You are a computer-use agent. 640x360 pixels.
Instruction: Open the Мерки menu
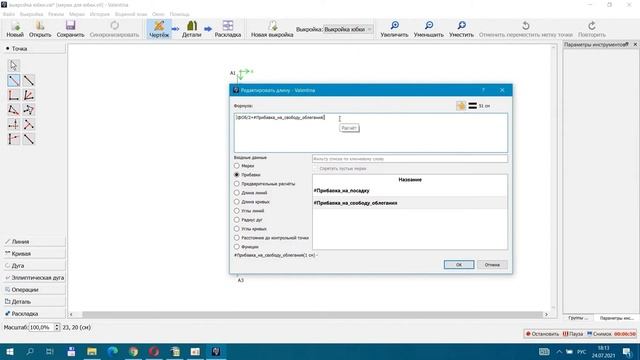pyautogui.click(x=77, y=14)
